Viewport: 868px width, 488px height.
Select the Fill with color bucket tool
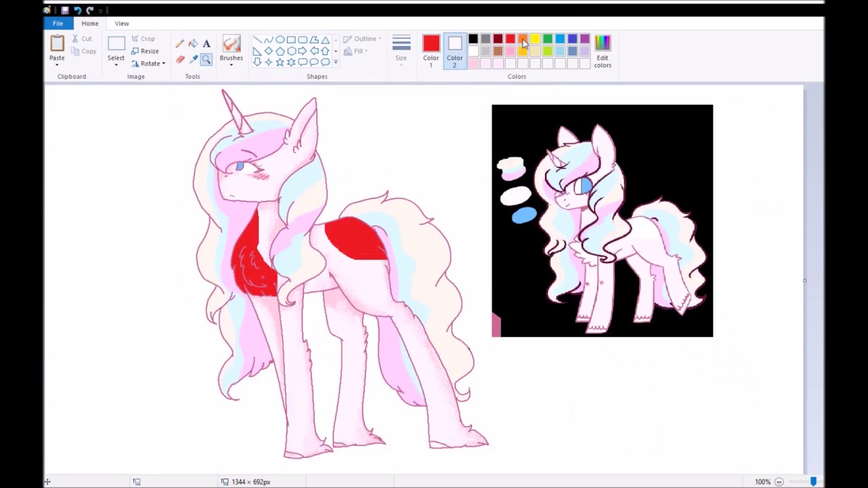point(193,43)
